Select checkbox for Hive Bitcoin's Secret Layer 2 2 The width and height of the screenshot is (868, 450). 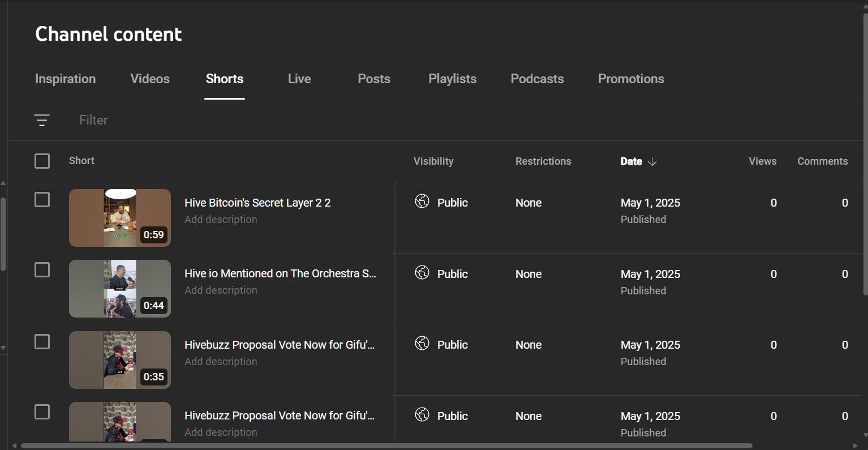(x=42, y=200)
